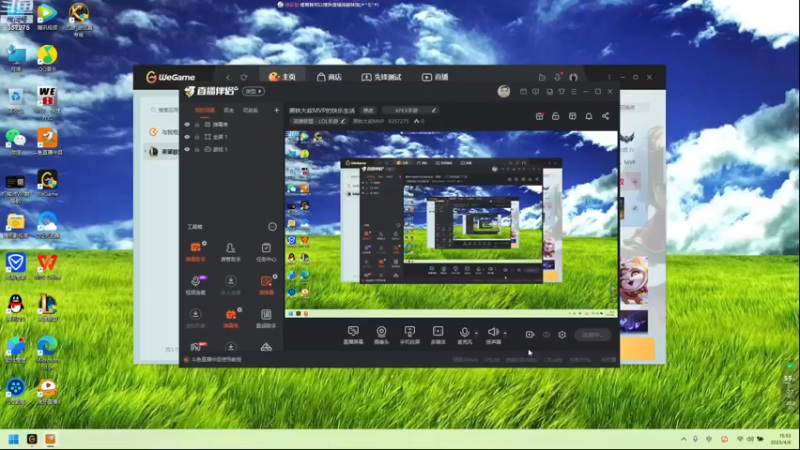Open the skin (shirt) icon in the title bar
800x450 pixels.
point(562,92)
